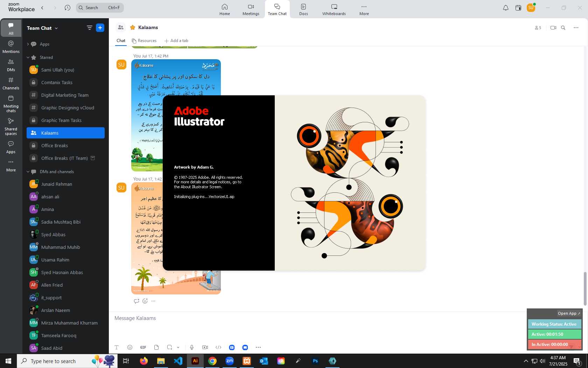The image size is (588, 368).
Task: Open the notifications bell
Action: [x=506, y=8]
